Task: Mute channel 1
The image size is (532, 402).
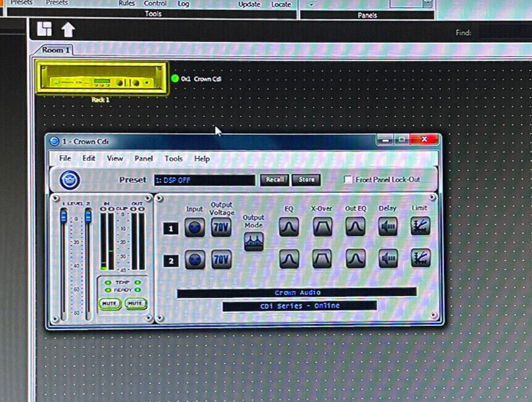Action: (109, 303)
